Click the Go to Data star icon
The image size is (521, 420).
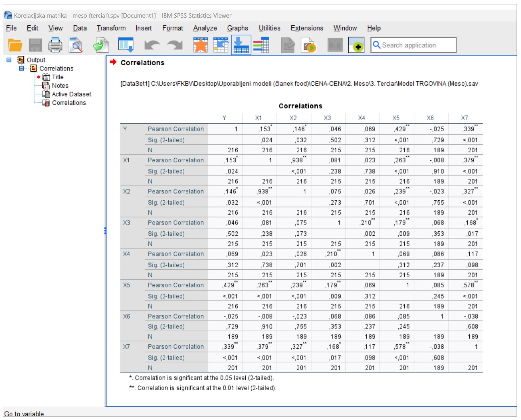(x=200, y=45)
